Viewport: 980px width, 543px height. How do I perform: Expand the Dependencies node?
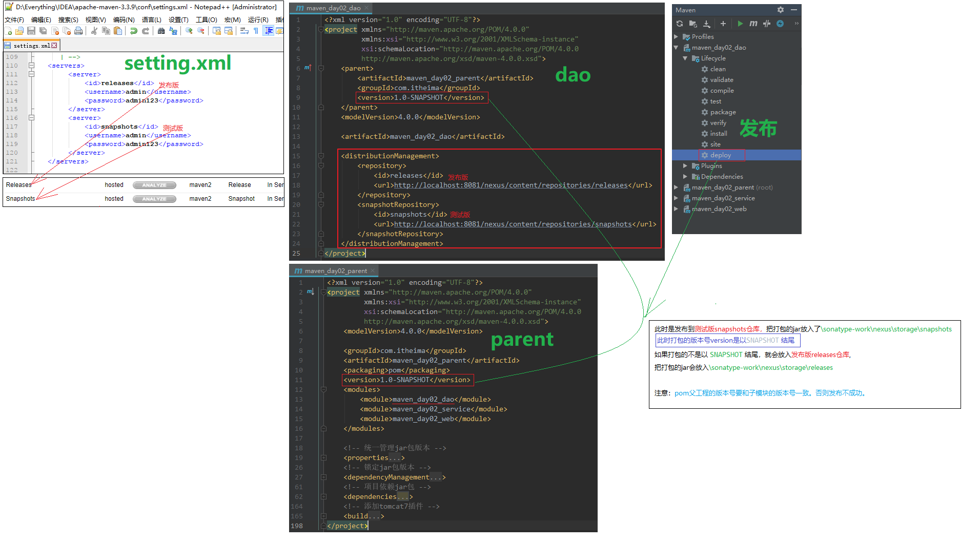pos(685,177)
